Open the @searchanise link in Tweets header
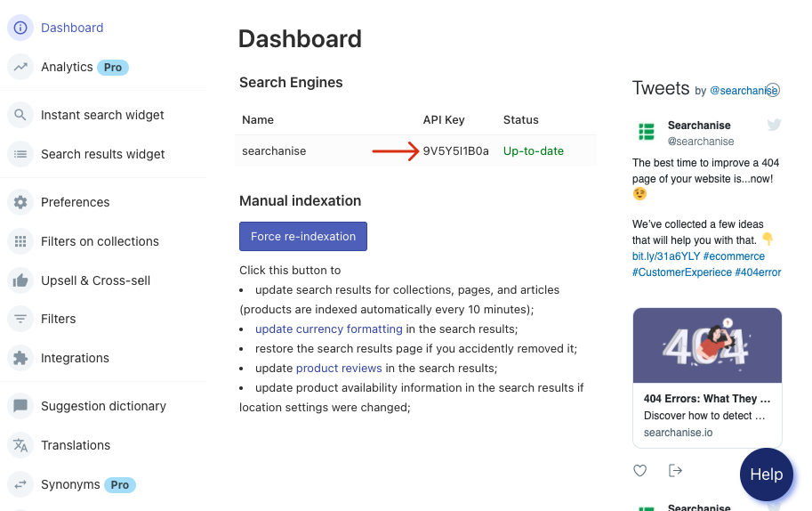Screen dimensions: 812x511 744,91
